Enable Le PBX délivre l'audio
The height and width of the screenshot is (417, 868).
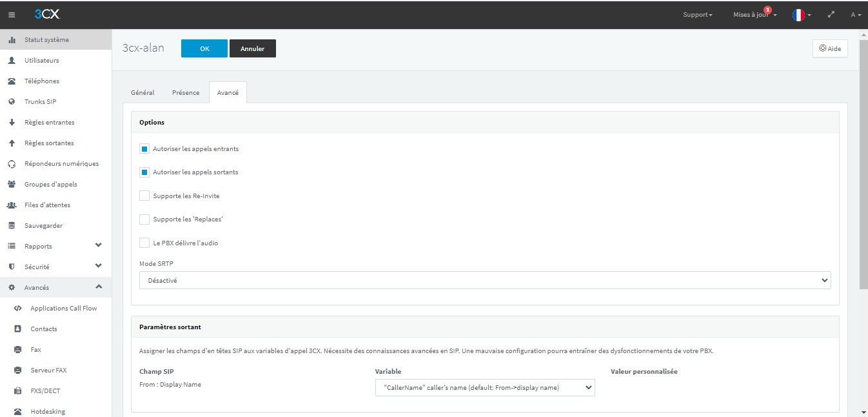point(144,243)
